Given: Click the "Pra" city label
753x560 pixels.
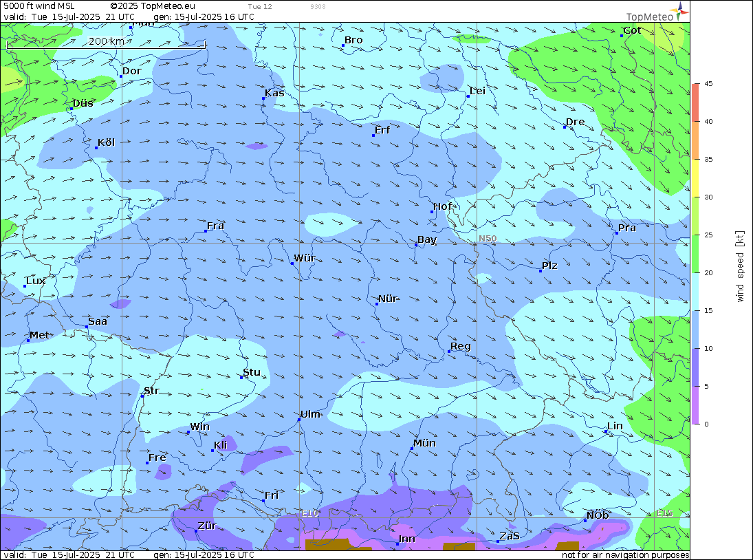Looking at the screenshot, I should tap(627, 228).
